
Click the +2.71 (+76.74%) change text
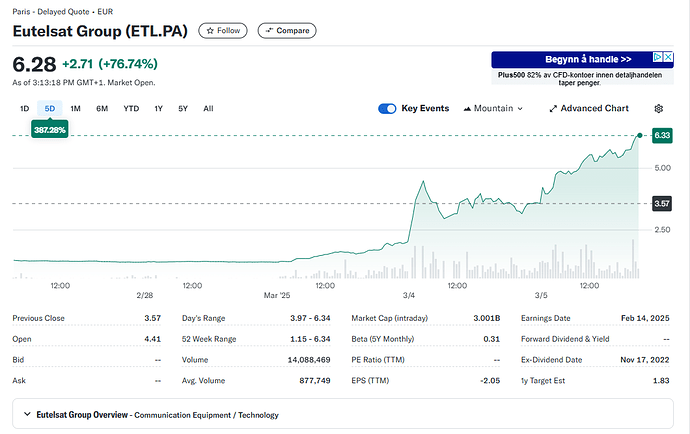pyautogui.click(x=110, y=64)
